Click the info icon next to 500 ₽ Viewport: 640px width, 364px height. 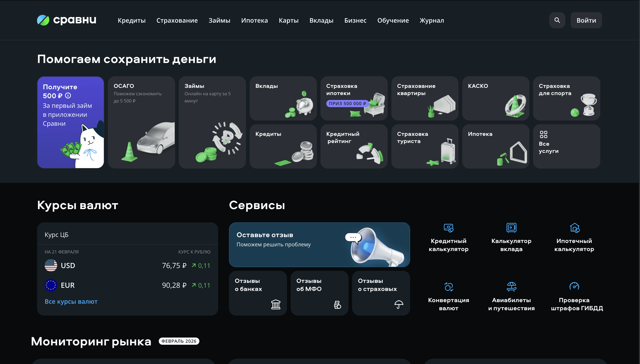68,95
